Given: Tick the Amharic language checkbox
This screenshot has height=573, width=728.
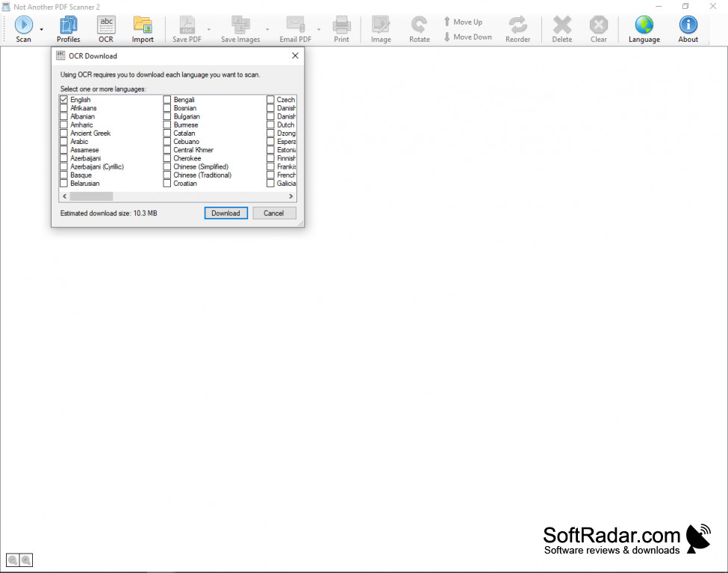Looking at the screenshot, I should coord(63,125).
